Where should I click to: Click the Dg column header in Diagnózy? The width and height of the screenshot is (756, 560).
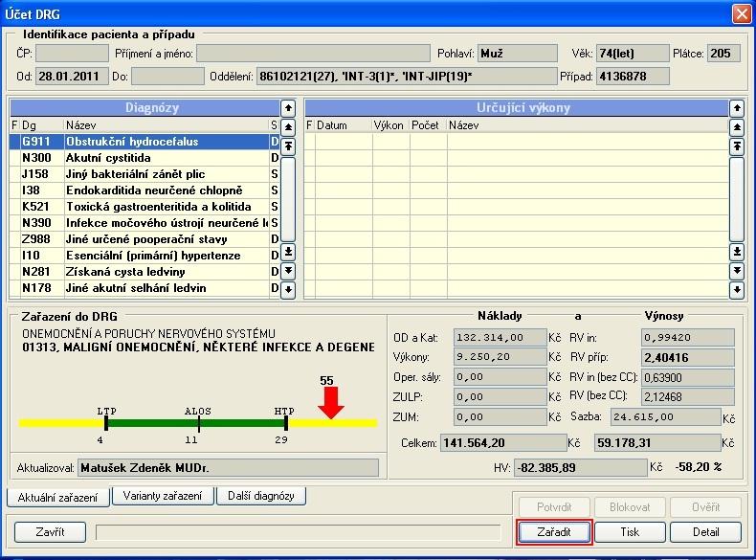coord(42,125)
